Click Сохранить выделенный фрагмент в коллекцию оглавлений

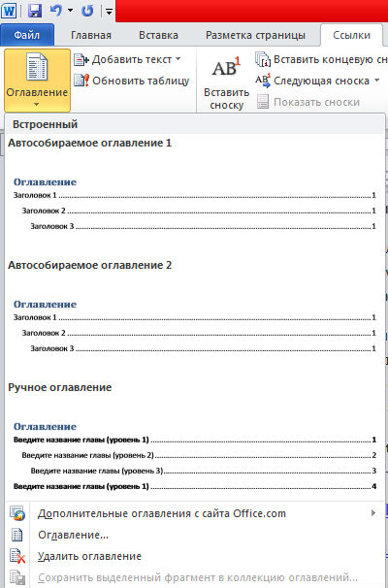pos(198,577)
